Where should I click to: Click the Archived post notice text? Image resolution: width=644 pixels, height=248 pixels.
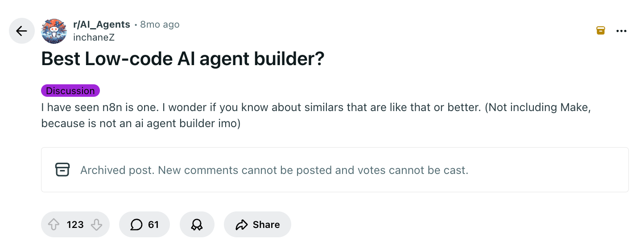[274, 170]
